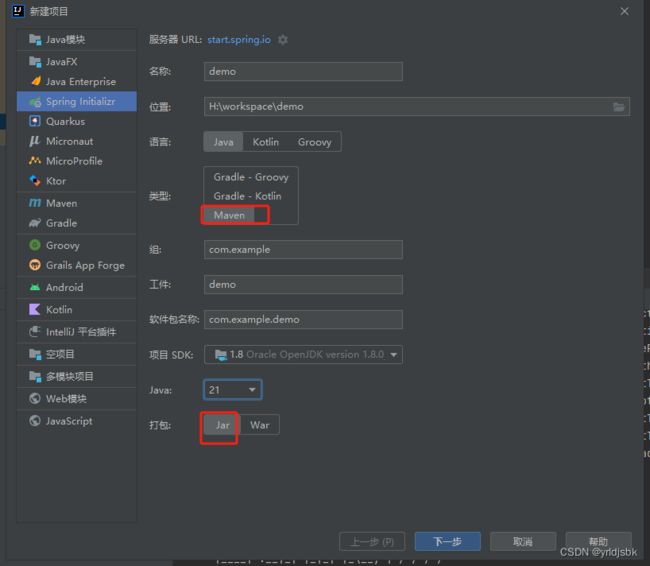Select Java模块 in the project list
Viewport: 650px width, 566px height.
pos(77,40)
